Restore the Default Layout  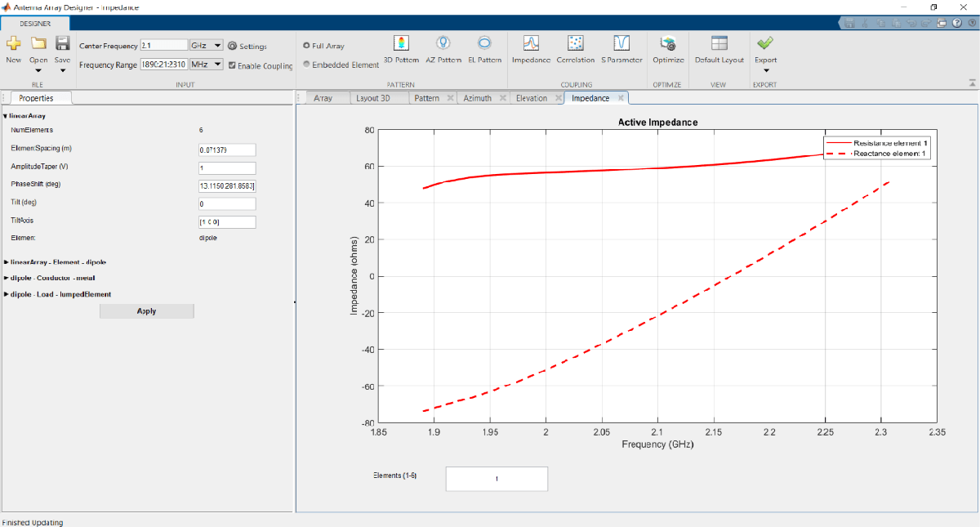pyautogui.click(x=719, y=44)
